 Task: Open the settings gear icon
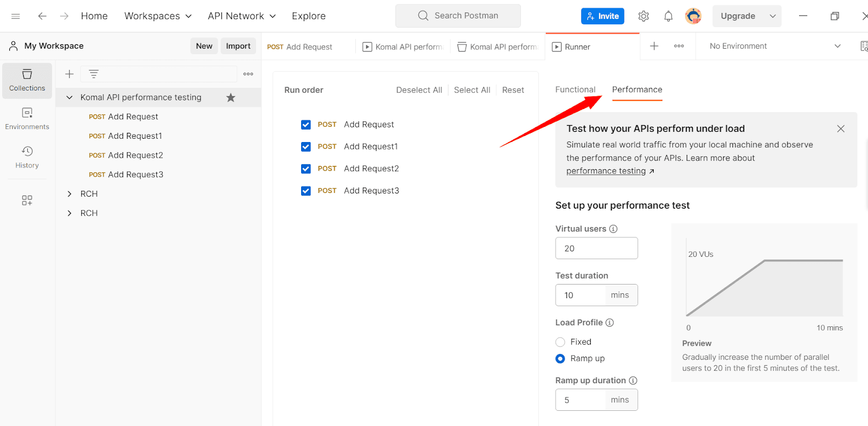pyautogui.click(x=643, y=16)
